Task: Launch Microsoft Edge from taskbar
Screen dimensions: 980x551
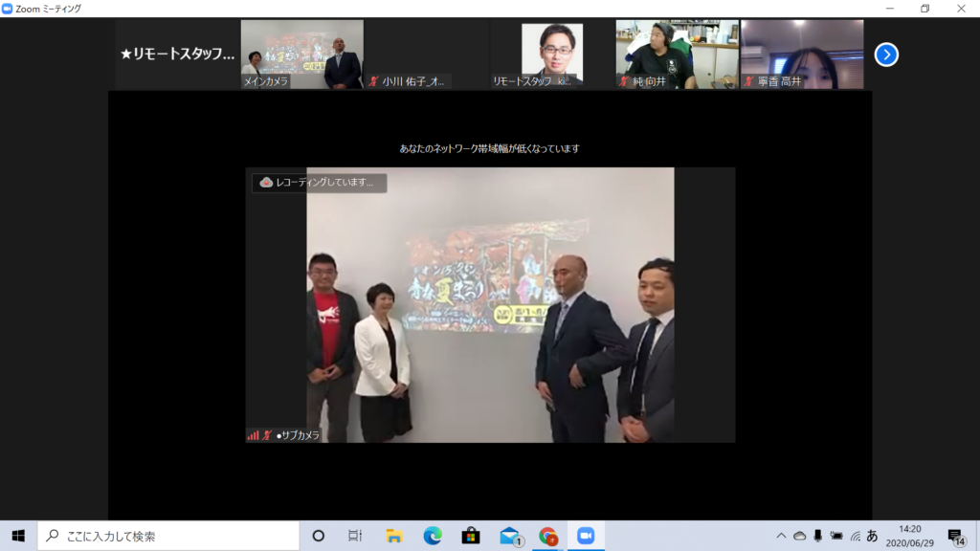Action: coord(432,536)
